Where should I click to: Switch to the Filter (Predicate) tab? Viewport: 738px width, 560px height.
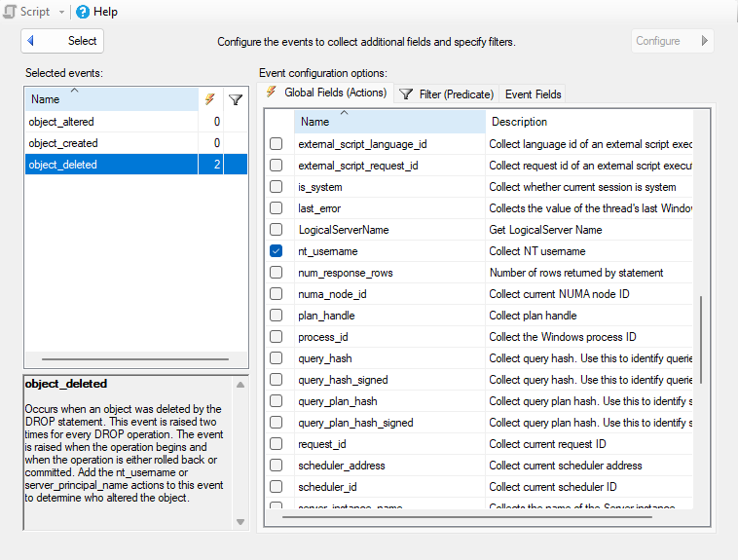[446, 94]
